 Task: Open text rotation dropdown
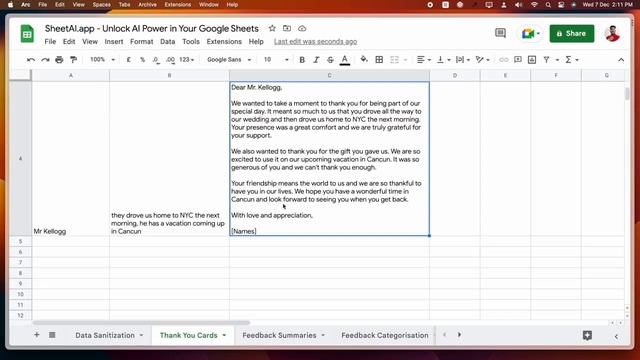tap(482, 60)
